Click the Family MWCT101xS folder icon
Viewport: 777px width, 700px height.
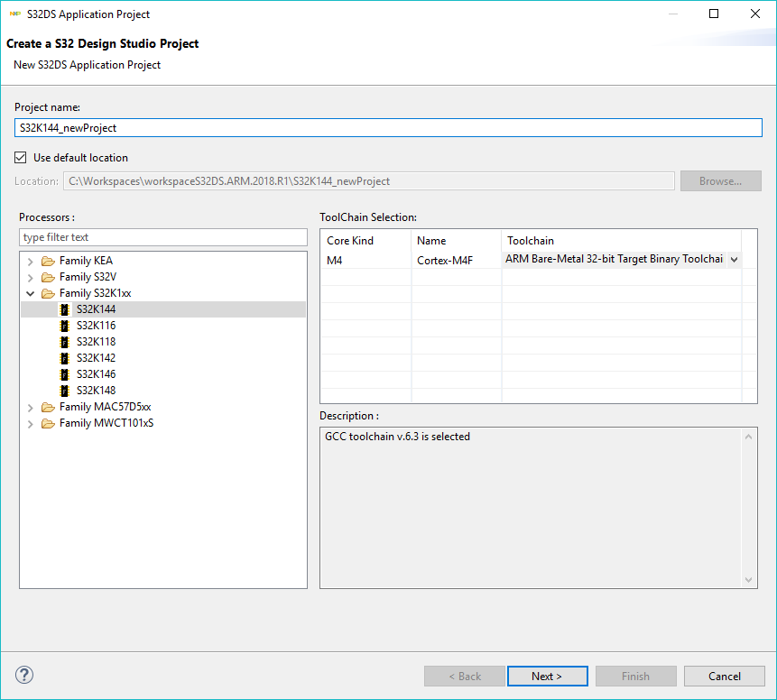[48, 424]
